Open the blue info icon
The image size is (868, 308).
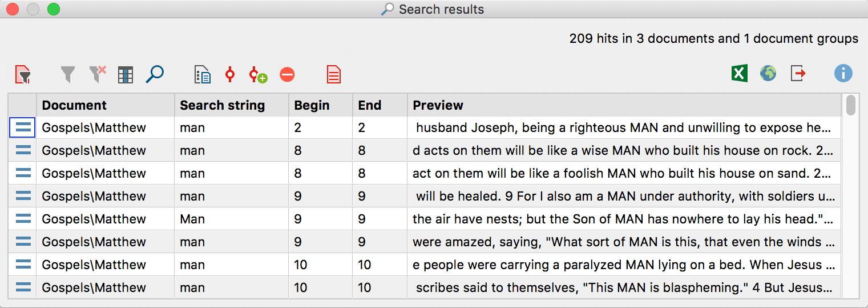pos(843,74)
